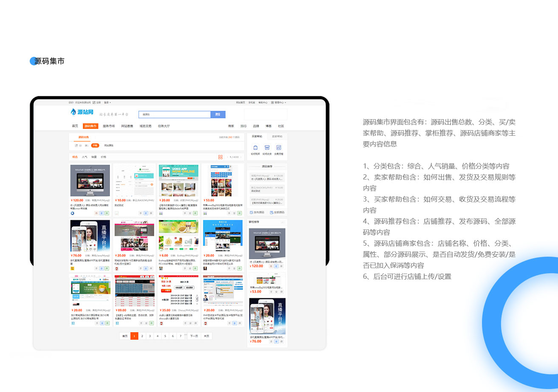Open 社区 in the right navigation
The height and width of the screenshot is (392, 558).
click(x=281, y=126)
